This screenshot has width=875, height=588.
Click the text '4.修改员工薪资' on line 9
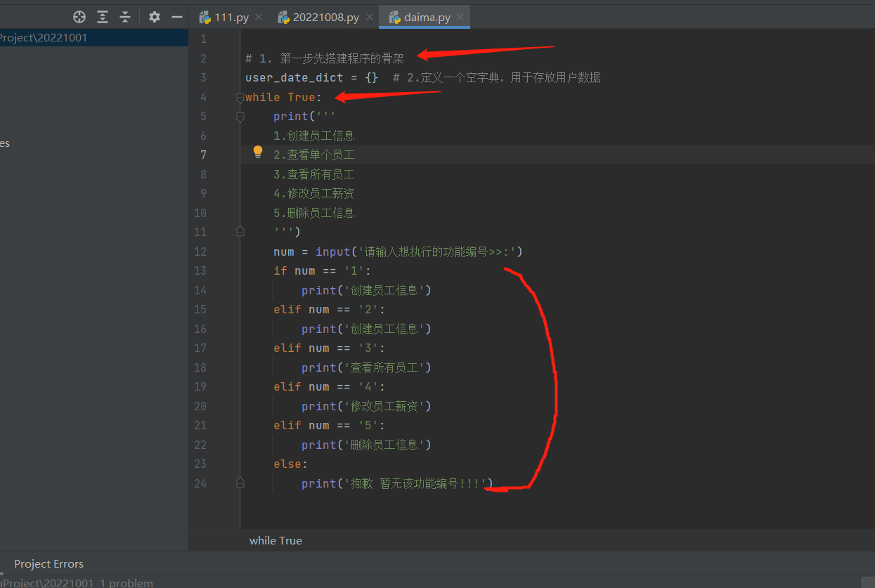(314, 193)
